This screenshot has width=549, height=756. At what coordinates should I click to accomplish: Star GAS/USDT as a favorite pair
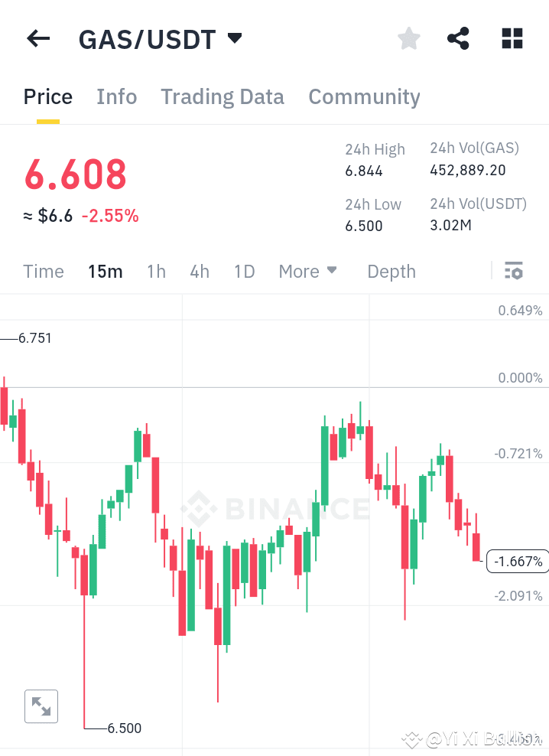[x=408, y=38]
